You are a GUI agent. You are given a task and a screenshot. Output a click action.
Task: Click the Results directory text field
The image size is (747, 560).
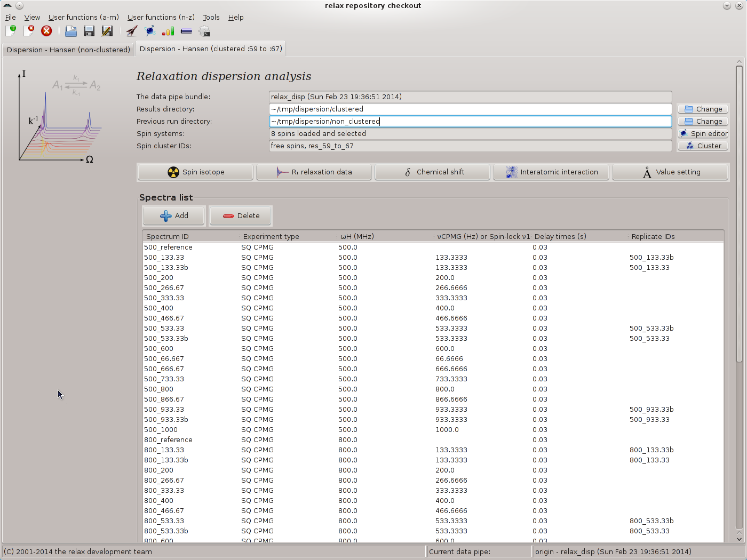tap(470, 109)
